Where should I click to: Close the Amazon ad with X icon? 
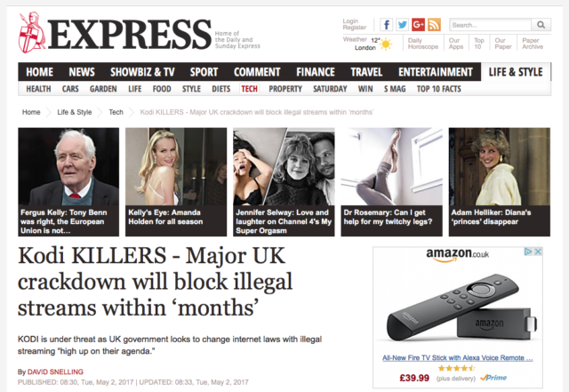click(x=538, y=252)
